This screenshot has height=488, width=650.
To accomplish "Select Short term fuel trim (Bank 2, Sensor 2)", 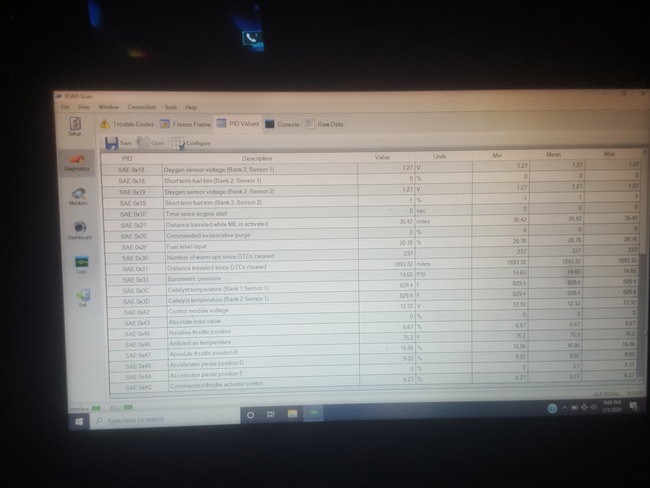I will [372, 201].
